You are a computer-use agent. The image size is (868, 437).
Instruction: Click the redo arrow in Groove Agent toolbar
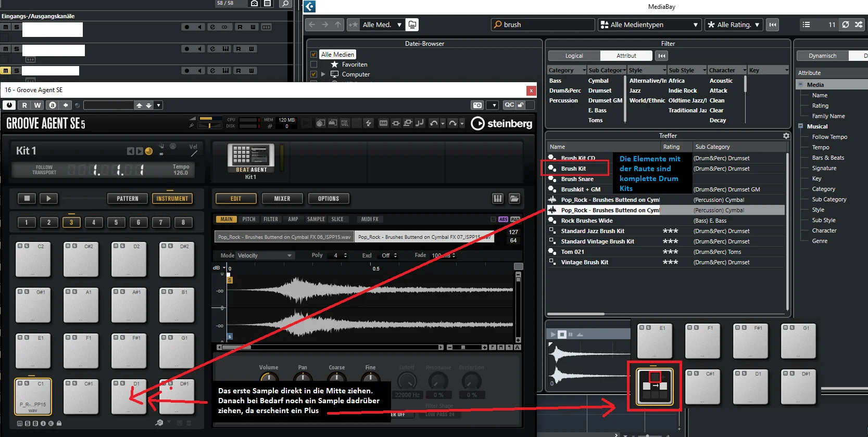tap(452, 123)
